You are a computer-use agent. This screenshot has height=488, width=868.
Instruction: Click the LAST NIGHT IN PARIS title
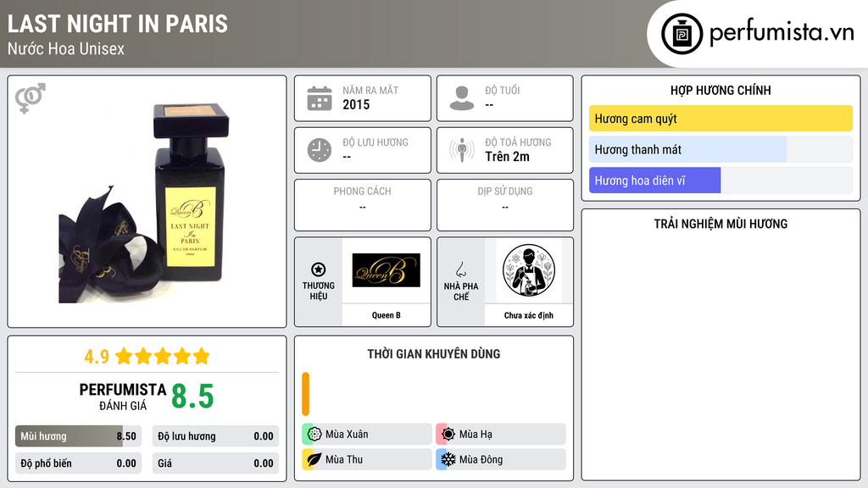[x=117, y=24]
